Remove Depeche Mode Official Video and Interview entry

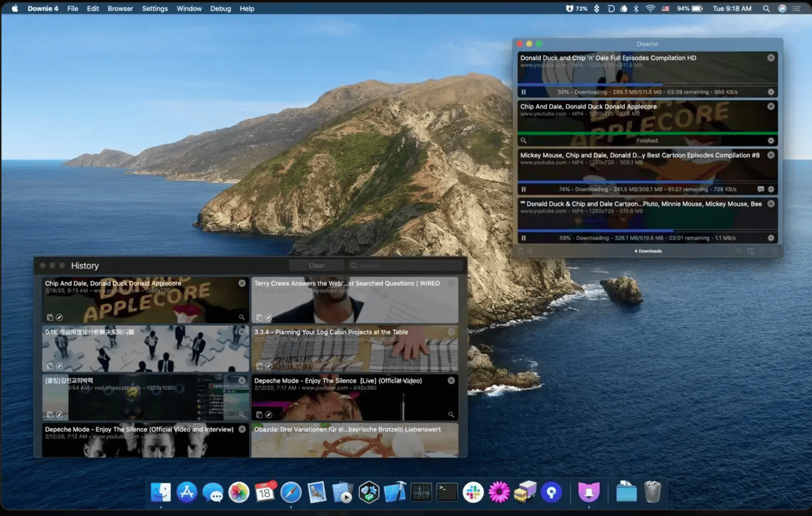pos(242,429)
